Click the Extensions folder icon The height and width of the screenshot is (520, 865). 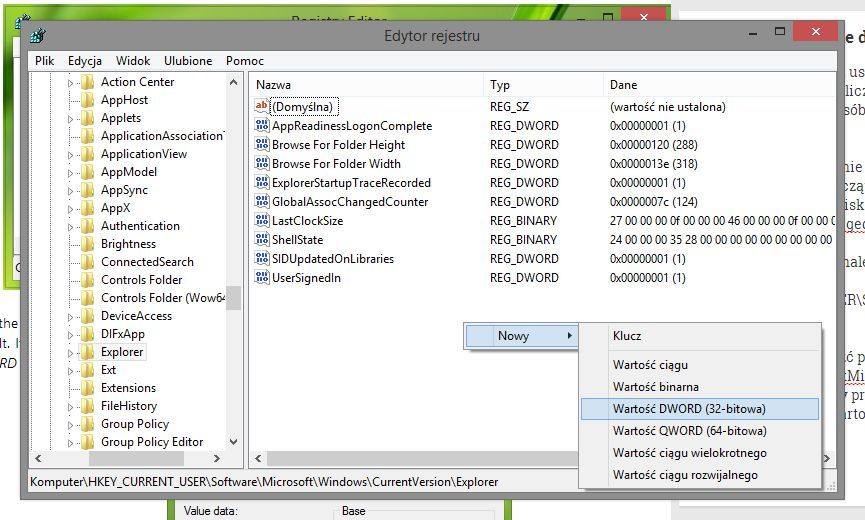click(87, 388)
